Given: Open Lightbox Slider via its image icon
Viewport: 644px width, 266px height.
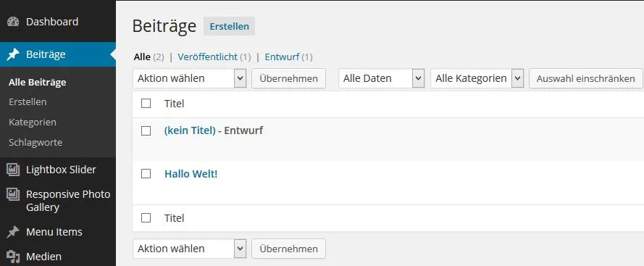Looking at the screenshot, I should click(x=13, y=170).
